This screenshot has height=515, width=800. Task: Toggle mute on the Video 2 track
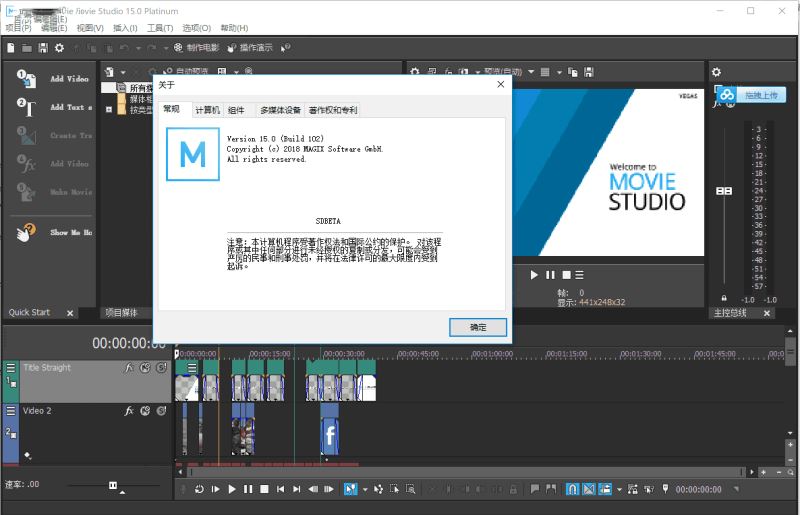point(145,411)
